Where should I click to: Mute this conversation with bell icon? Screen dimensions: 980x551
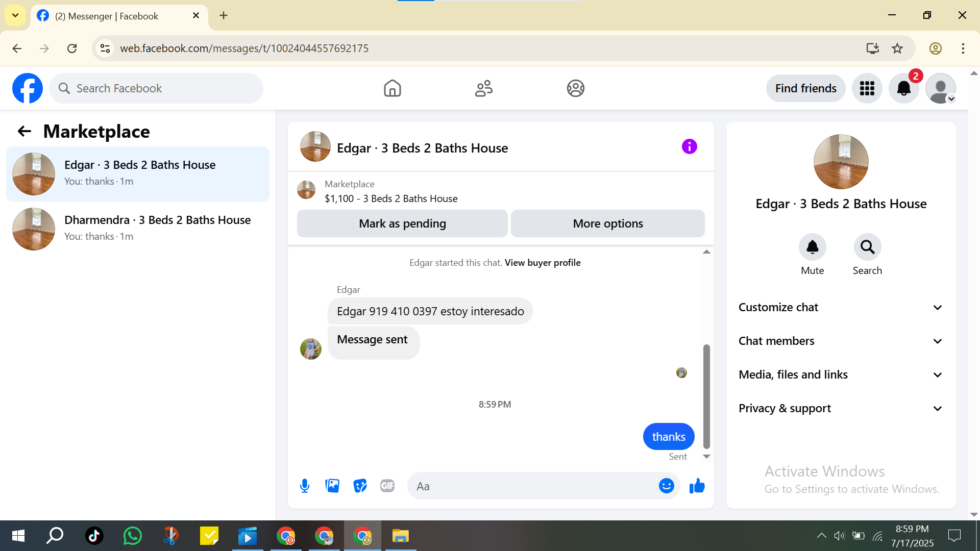pyautogui.click(x=812, y=247)
